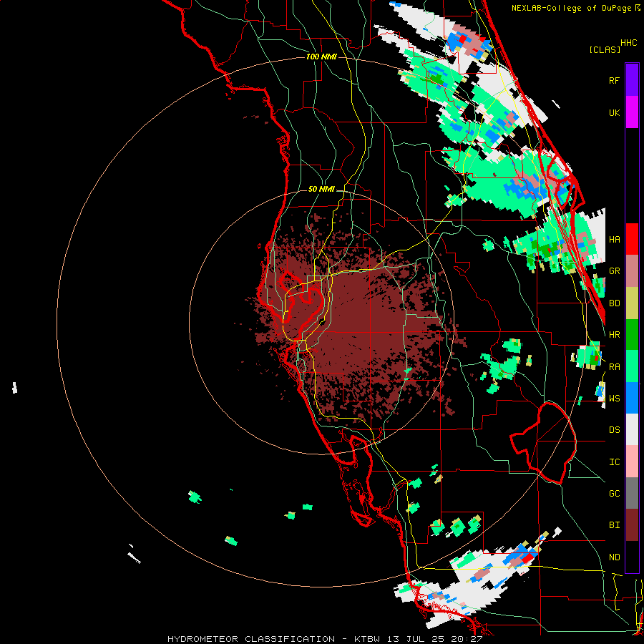This screenshot has width=644, height=644.
Task: Click the RF legend label
Action: pos(614,80)
